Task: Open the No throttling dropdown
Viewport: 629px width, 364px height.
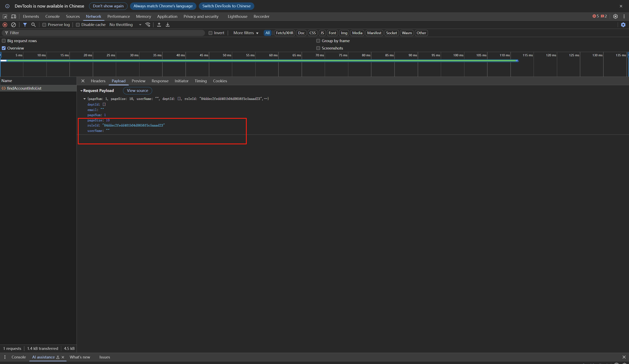Action: 125,25
